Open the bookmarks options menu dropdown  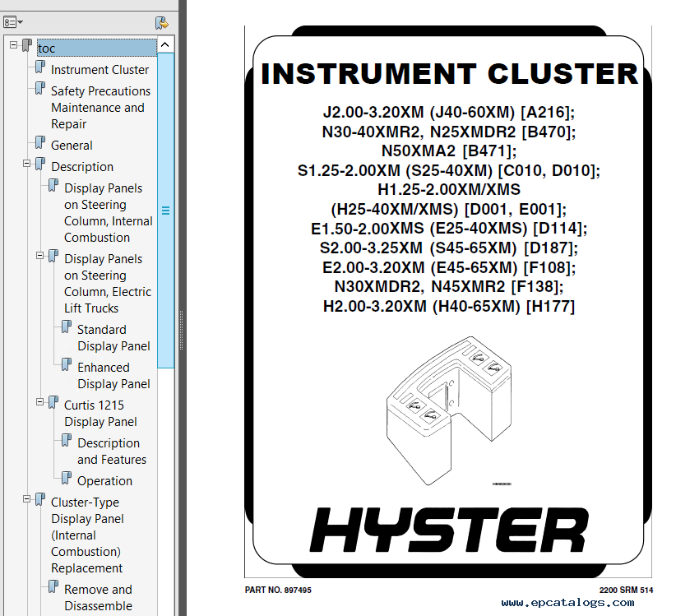13,22
